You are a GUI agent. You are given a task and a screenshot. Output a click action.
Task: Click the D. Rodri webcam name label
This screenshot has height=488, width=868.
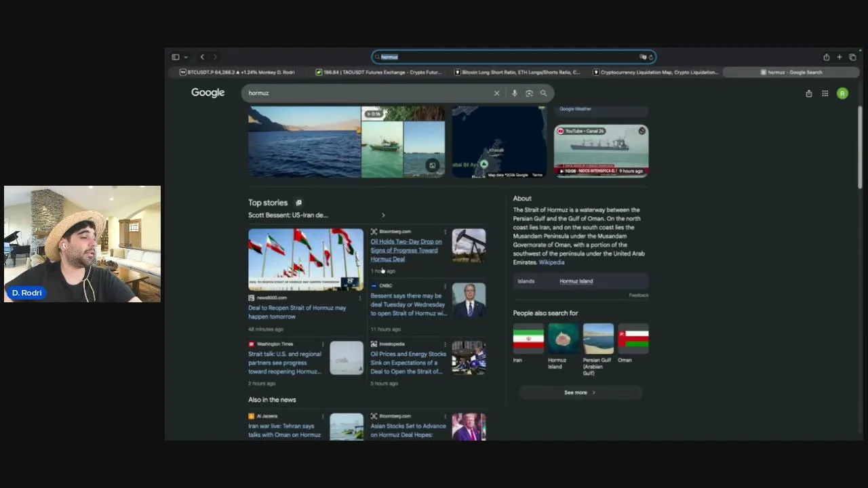coord(27,293)
